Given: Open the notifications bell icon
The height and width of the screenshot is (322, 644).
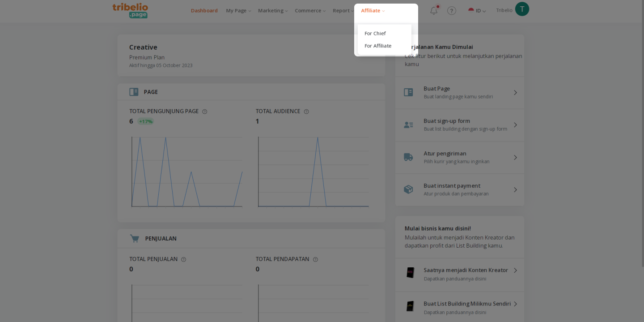Looking at the screenshot, I should 434,10.
